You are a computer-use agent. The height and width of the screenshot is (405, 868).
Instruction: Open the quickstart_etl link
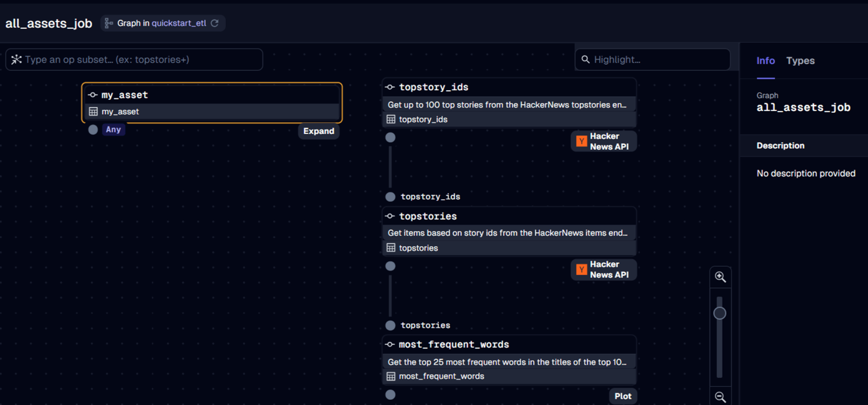coord(179,23)
